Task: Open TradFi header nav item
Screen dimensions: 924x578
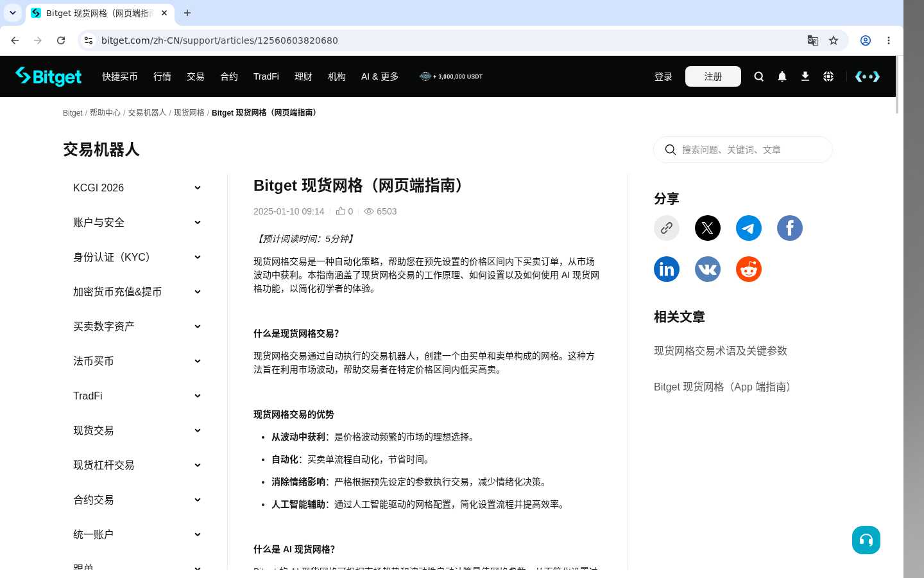Action: tap(266, 76)
